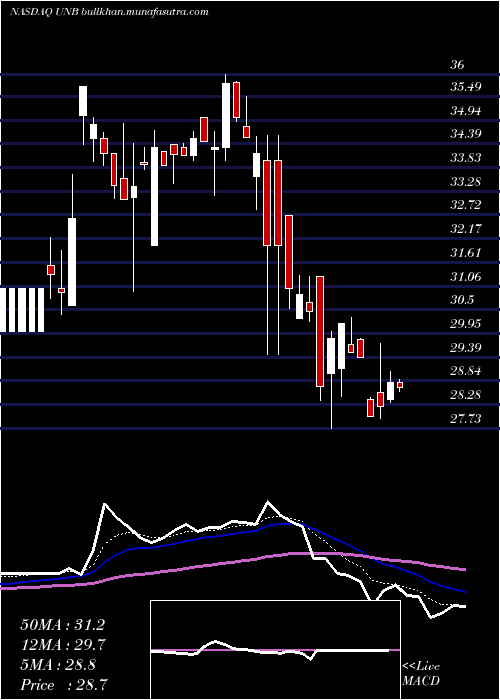This screenshot has width=500, height=700.
Task: Click the 31.06 price axis label
Action: coord(466,277)
